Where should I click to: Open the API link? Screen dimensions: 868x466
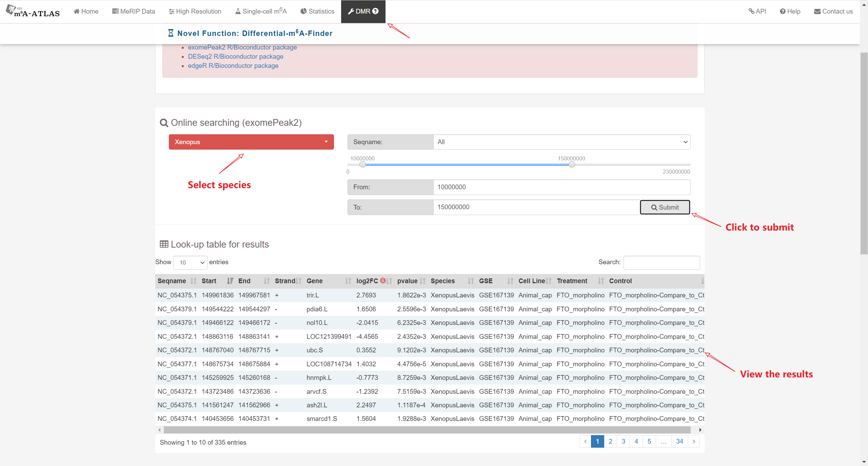757,11
